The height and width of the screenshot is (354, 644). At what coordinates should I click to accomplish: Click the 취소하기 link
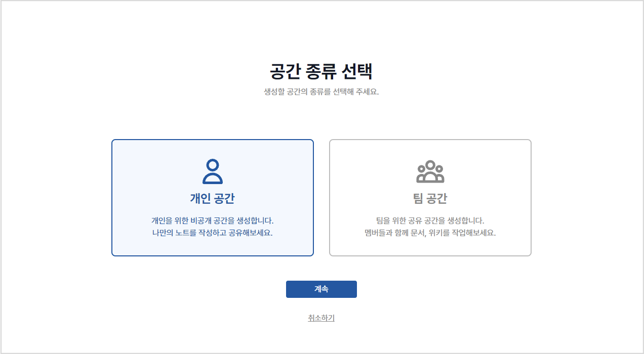321,318
